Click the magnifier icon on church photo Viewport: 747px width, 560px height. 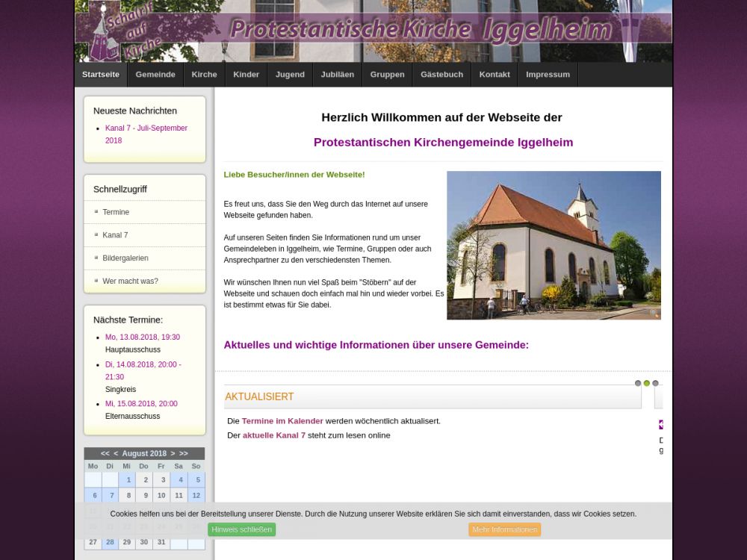point(654,314)
